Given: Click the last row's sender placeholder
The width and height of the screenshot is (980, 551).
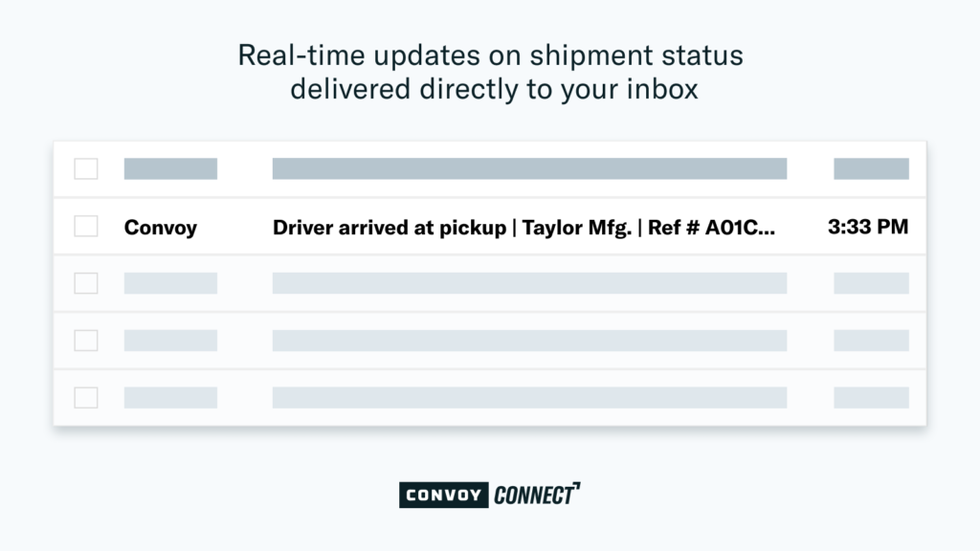Looking at the screenshot, I should [x=170, y=397].
